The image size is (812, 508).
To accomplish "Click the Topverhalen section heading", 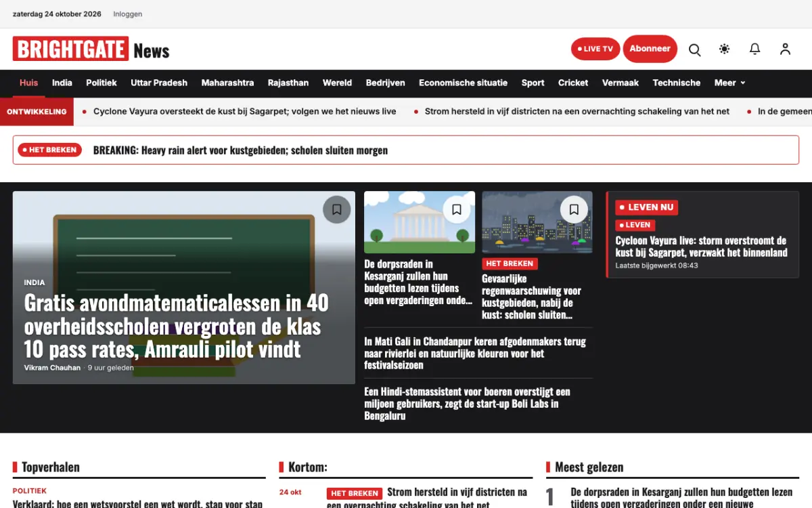I will 51,467.
